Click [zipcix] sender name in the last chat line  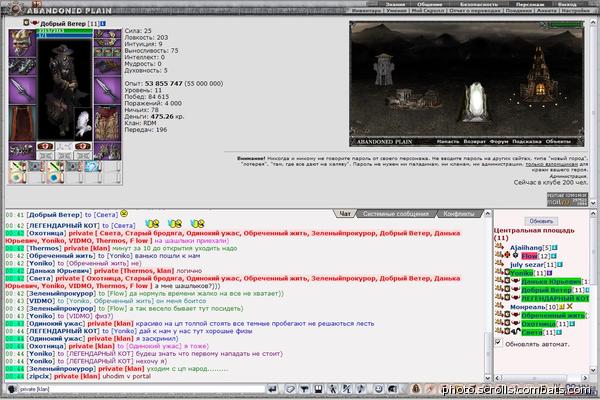[x=39, y=376]
